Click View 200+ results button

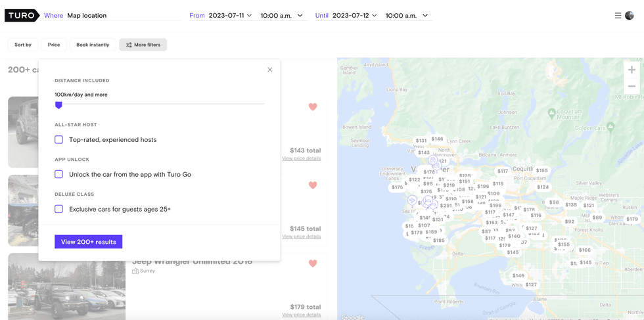coord(88,242)
